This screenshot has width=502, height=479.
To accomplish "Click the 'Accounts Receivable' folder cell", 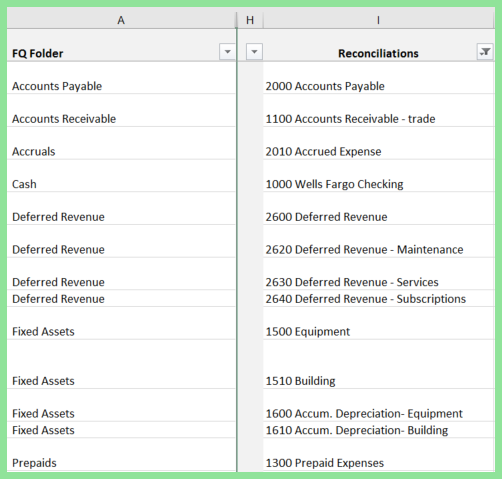I will click(121, 110).
